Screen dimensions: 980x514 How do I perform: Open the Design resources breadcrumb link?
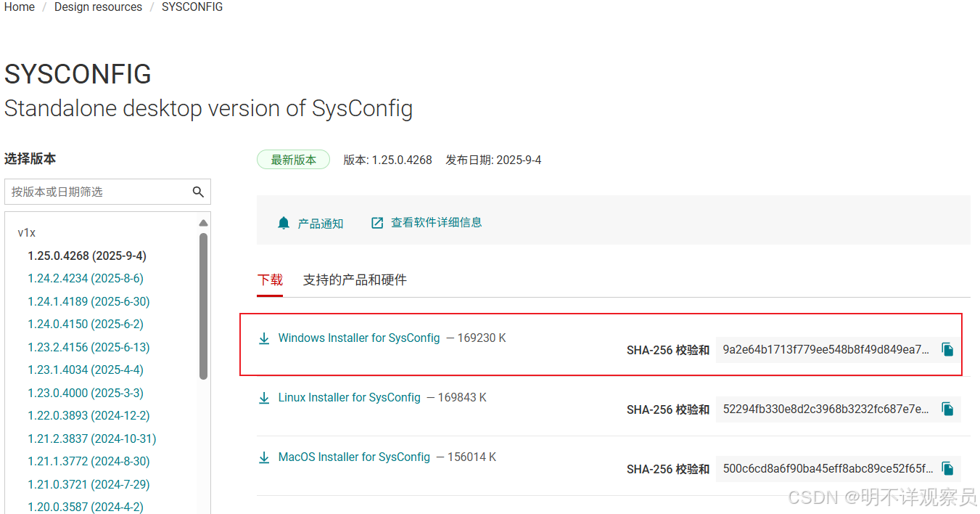tap(98, 7)
